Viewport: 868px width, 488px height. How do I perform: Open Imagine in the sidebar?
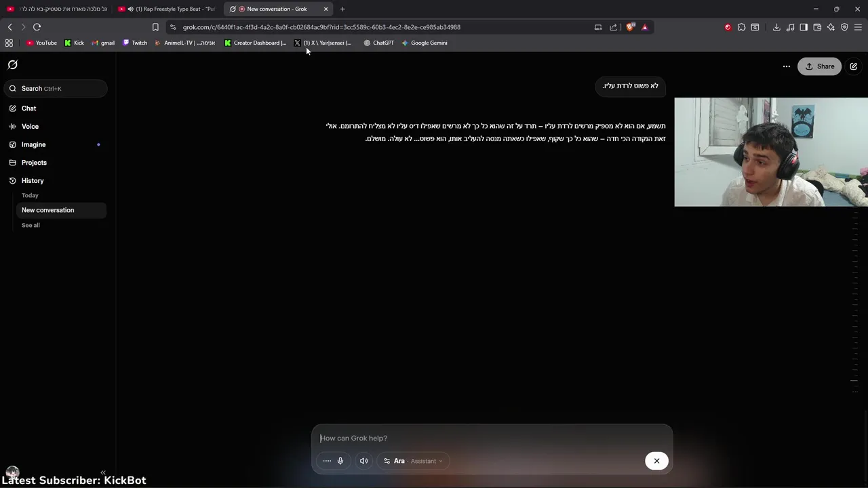pos(33,144)
